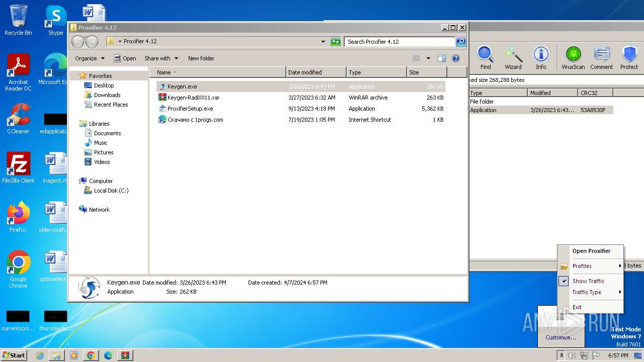Click the Explorer back navigation arrow
The image size is (644, 362).
click(77, 42)
